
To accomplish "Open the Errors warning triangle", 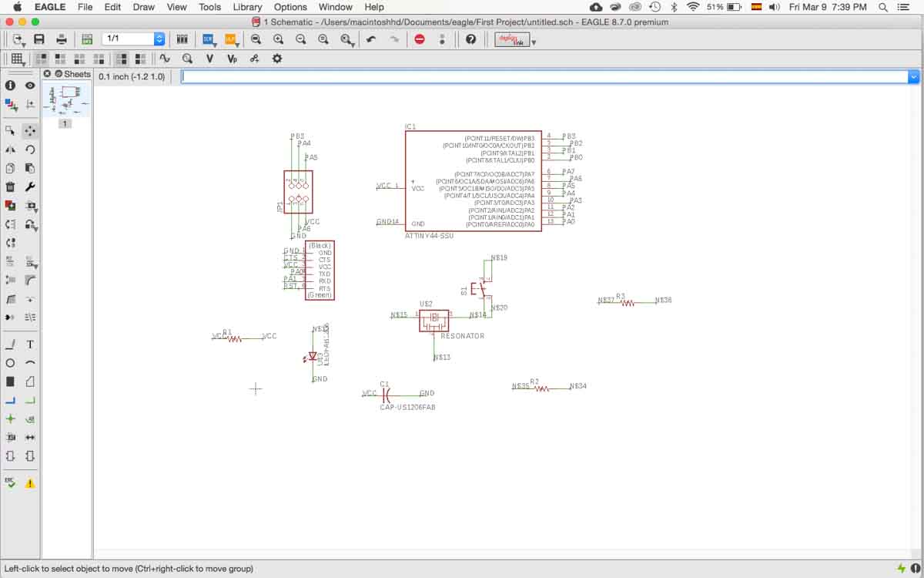I will (30, 483).
